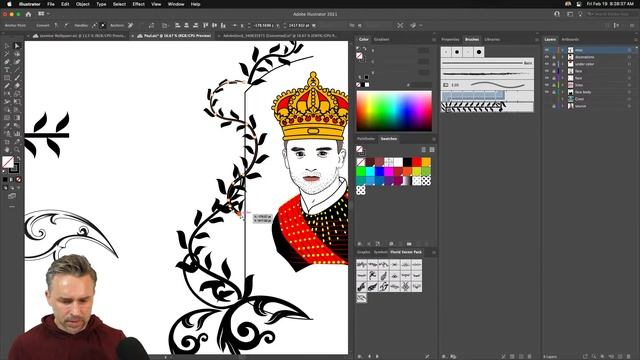
Task: Choose the red swatch
Action: coord(417,162)
